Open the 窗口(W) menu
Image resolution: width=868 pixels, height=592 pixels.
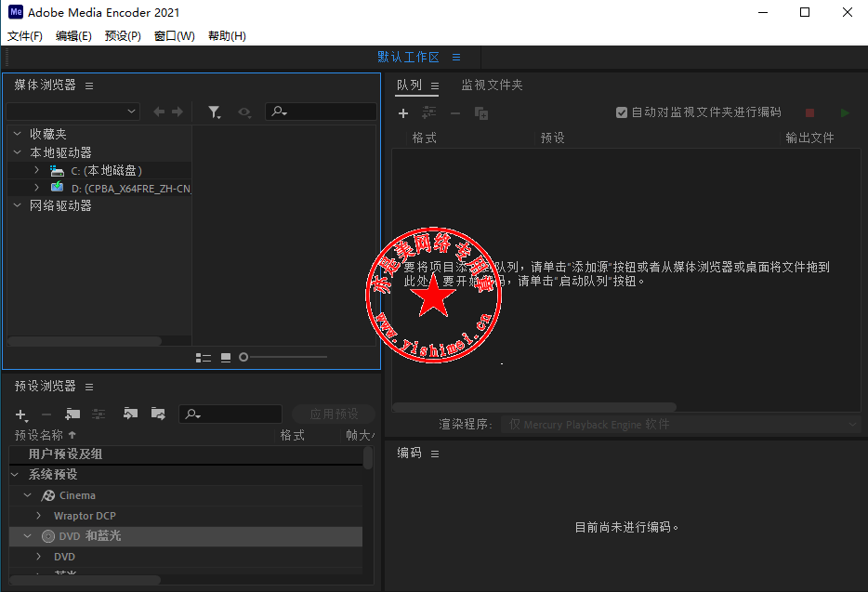[175, 36]
